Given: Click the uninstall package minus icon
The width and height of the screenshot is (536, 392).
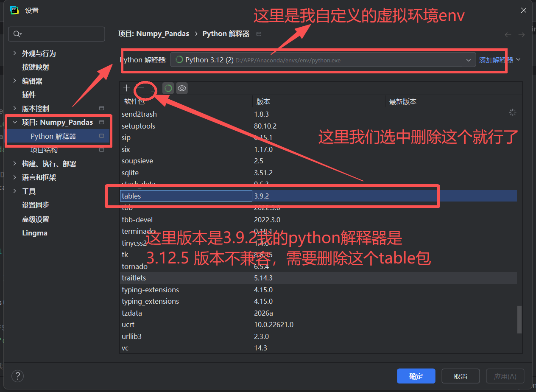Looking at the screenshot, I should pos(141,88).
